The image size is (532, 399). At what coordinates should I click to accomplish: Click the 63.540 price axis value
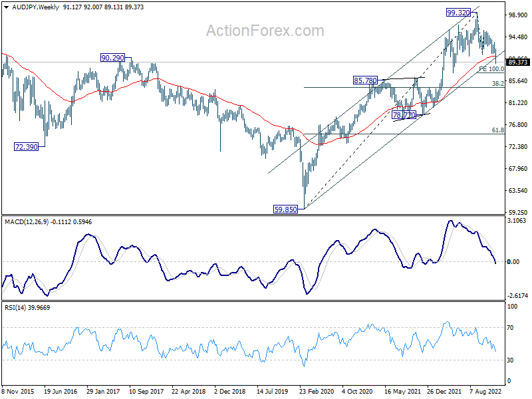coord(518,191)
